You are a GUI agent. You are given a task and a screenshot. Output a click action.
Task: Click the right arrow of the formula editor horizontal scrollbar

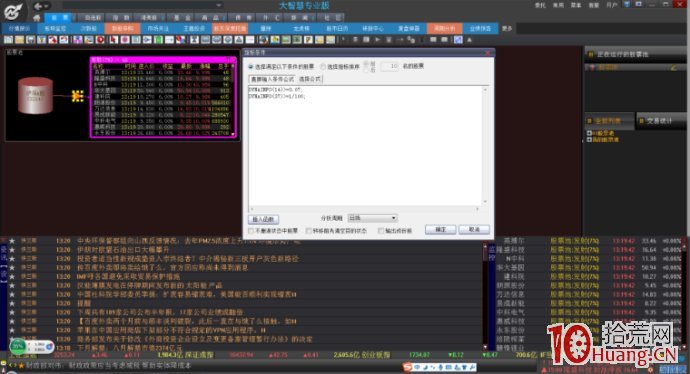(x=477, y=209)
